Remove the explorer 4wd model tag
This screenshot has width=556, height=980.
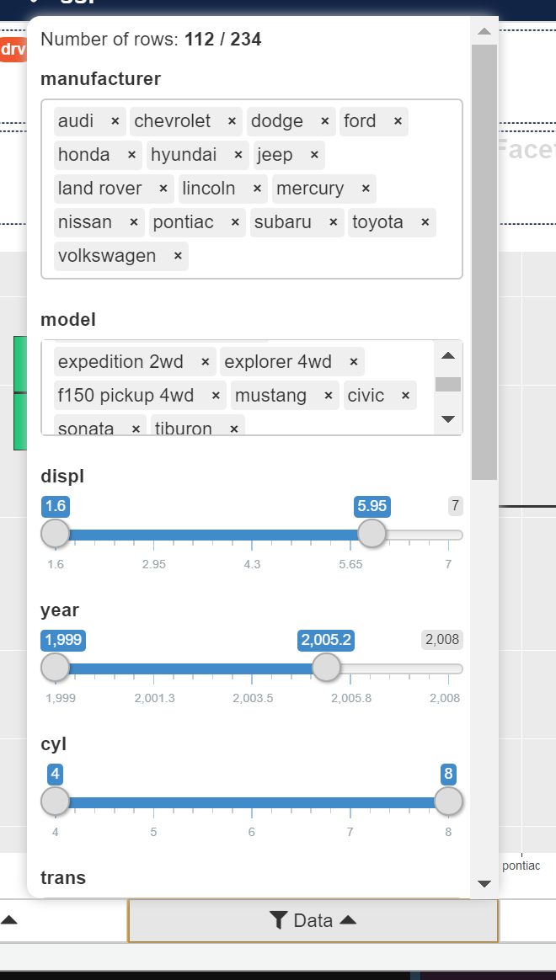(x=354, y=362)
